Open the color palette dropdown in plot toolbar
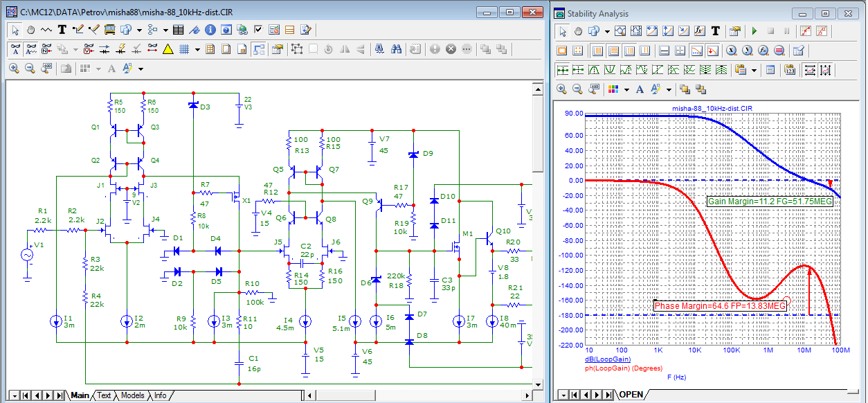This screenshot has width=868, height=403. pos(626,89)
